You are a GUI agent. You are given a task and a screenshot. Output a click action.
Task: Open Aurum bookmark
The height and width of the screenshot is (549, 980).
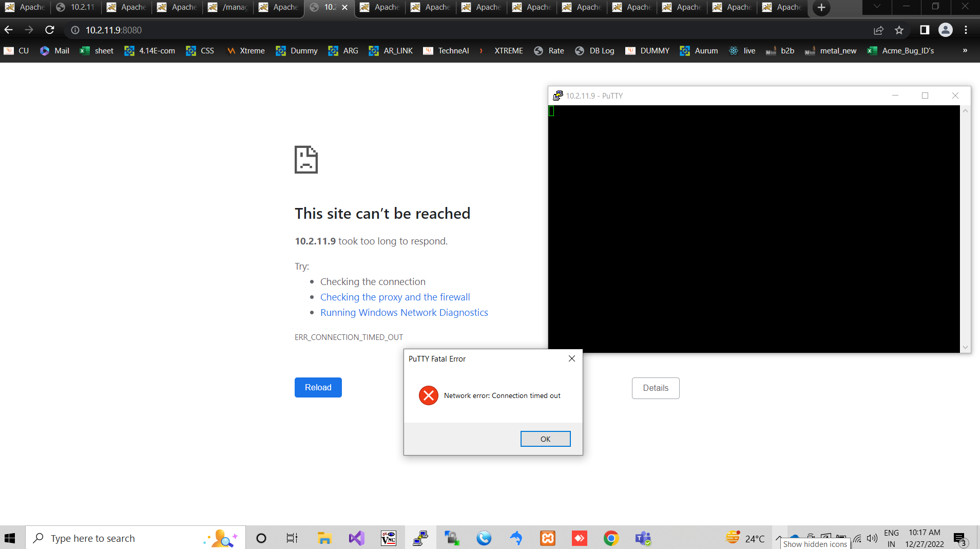(699, 50)
